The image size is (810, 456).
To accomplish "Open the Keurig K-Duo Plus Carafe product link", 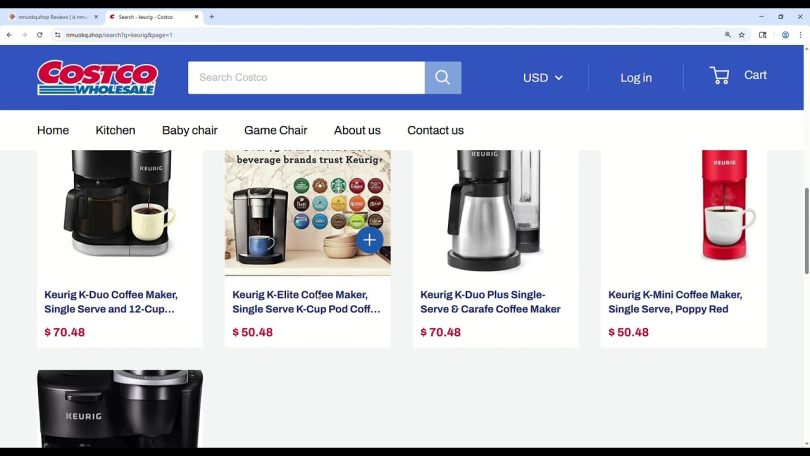I will pos(490,302).
